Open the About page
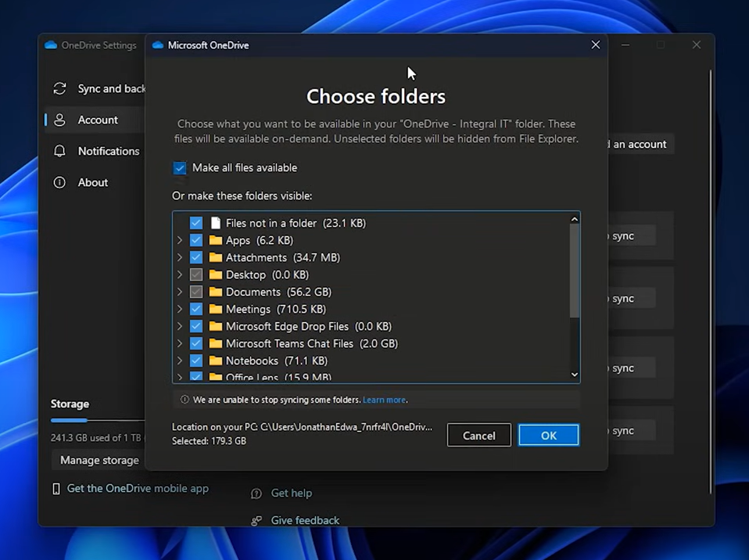Viewport: 749px width, 560px height. pos(95,182)
